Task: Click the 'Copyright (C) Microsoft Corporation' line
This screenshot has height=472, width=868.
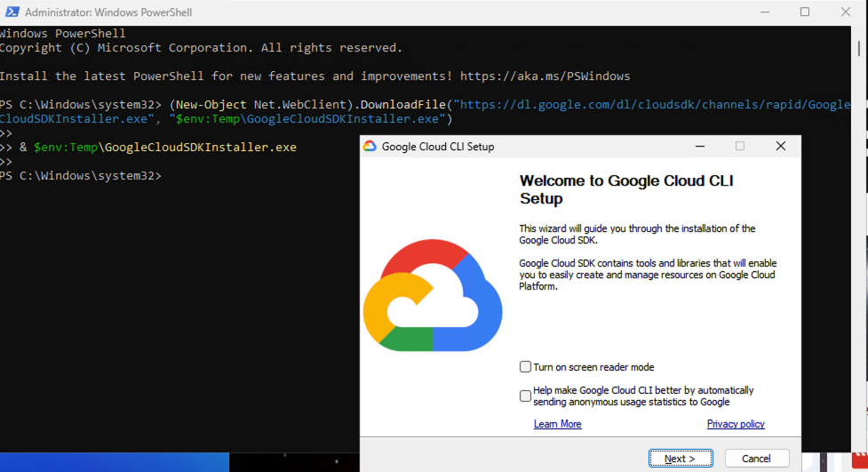Action: tap(202, 48)
